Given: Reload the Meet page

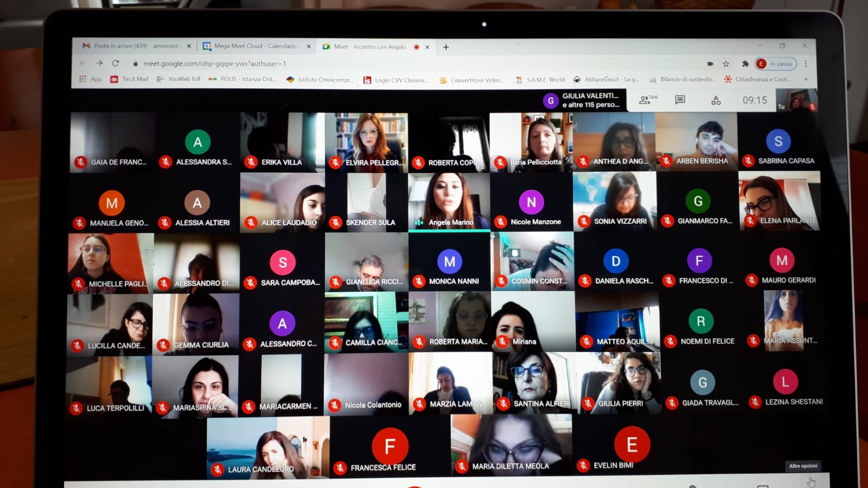Looking at the screenshot, I should pos(116,63).
